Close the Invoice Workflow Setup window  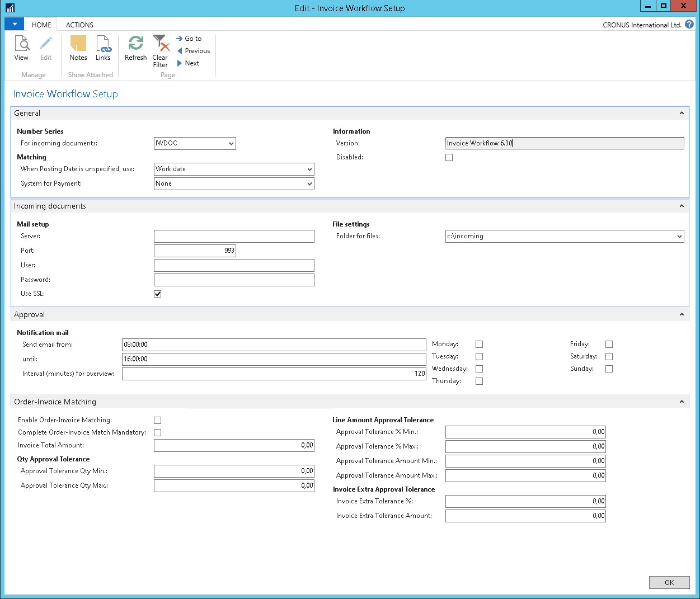[684, 6]
